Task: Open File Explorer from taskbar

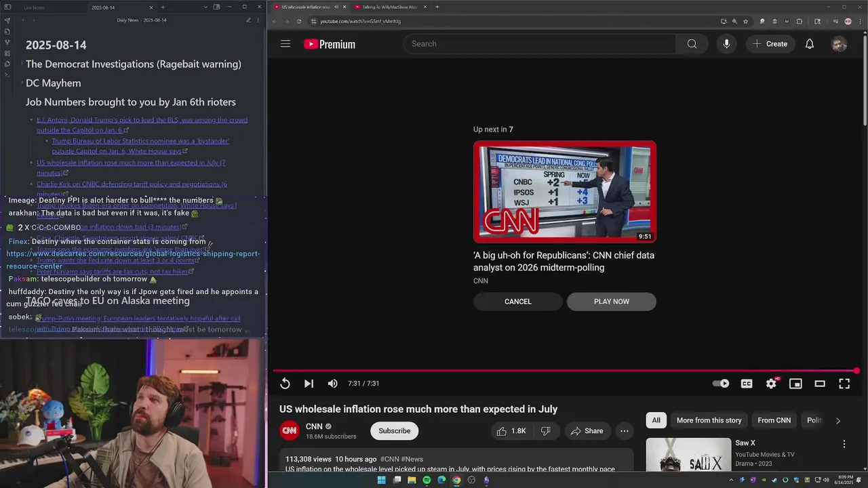Action: coord(412,480)
